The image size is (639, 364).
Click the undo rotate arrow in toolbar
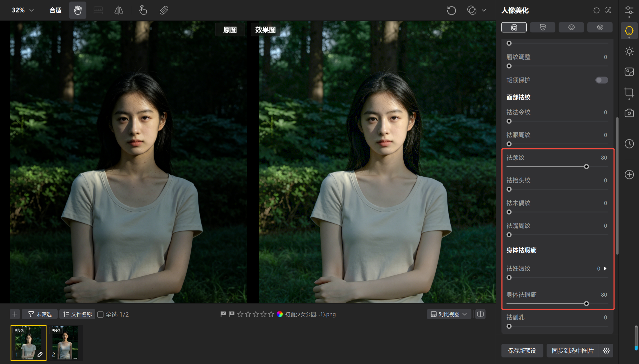pyautogui.click(x=451, y=11)
